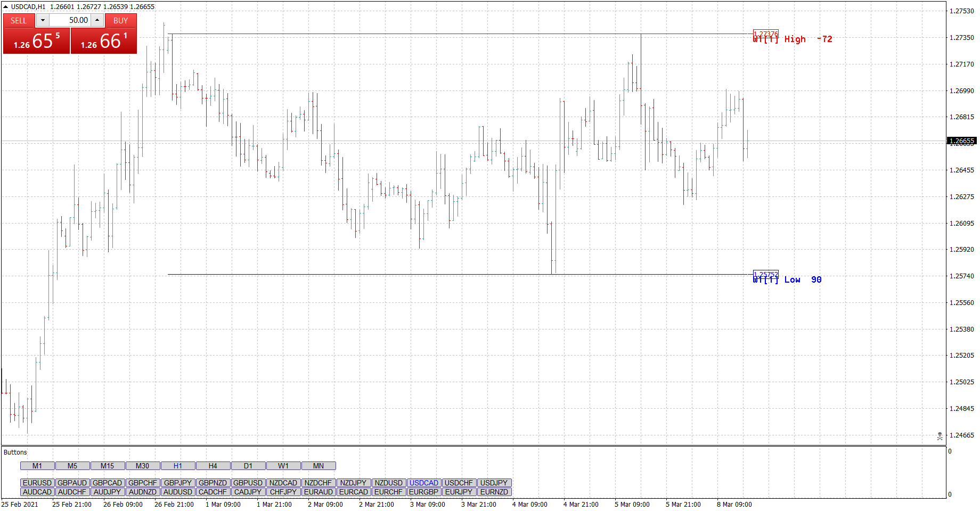Load the GBPAUD symbol
Viewport: 980px width, 511px height.
[72, 483]
